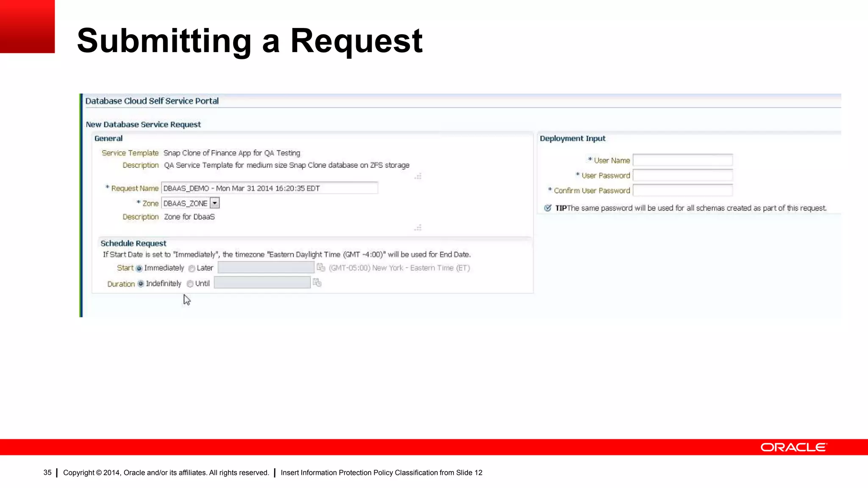Click the Copyright 2014 Oracle footer text
The image size is (868, 488).
(x=166, y=473)
